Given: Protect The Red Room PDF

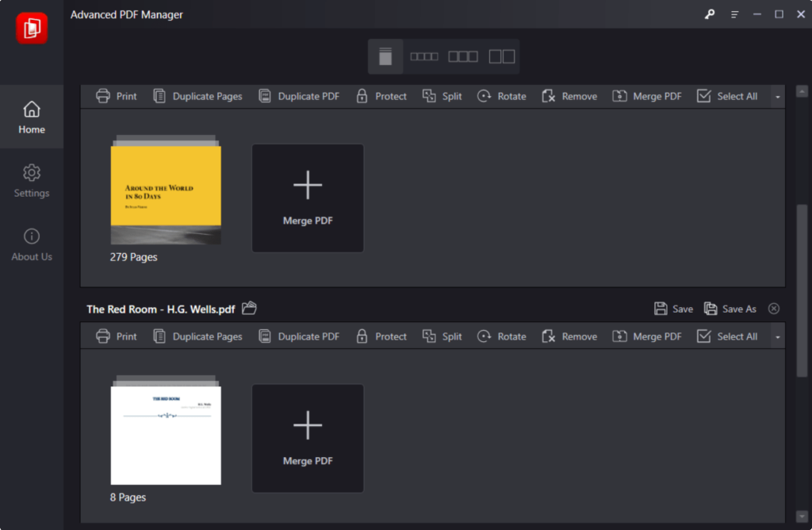Looking at the screenshot, I should pyautogui.click(x=381, y=336).
